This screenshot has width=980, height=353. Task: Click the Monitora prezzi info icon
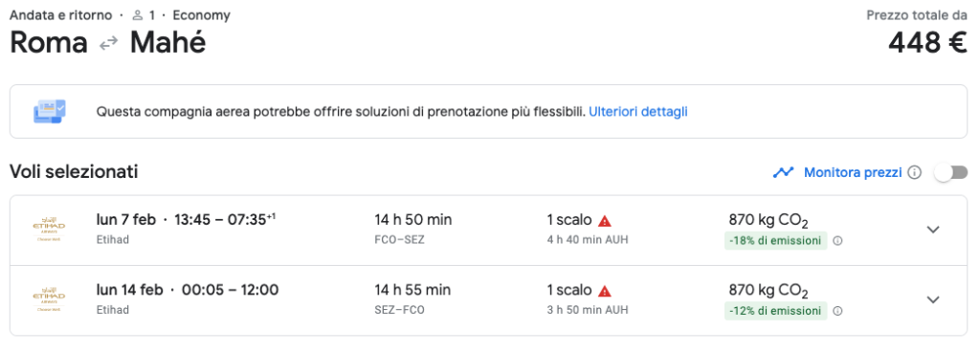tap(914, 172)
